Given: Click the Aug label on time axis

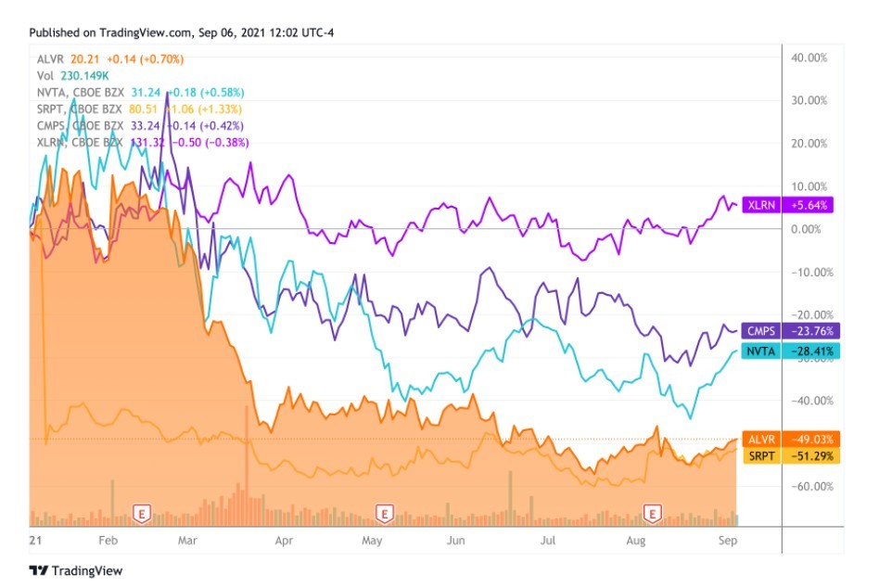Looking at the screenshot, I should pyautogui.click(x=636, y=541).
